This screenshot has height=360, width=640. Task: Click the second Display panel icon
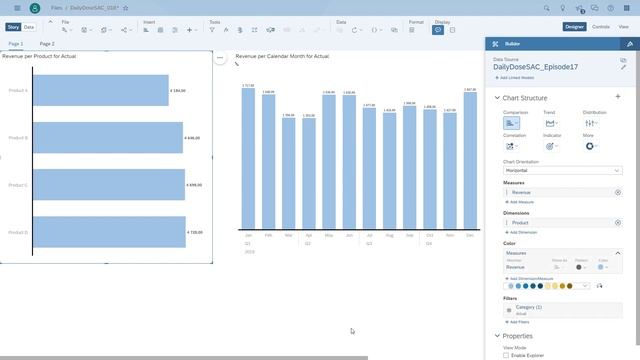[452, 30]
